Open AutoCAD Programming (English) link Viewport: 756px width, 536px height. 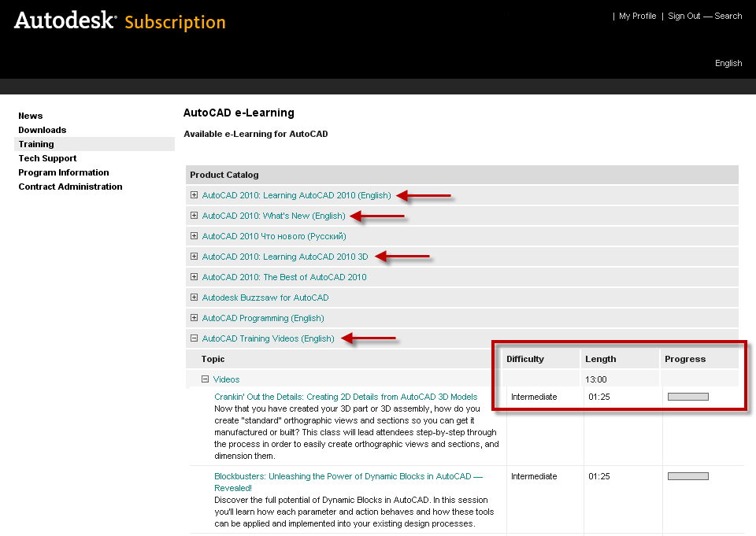263,318
